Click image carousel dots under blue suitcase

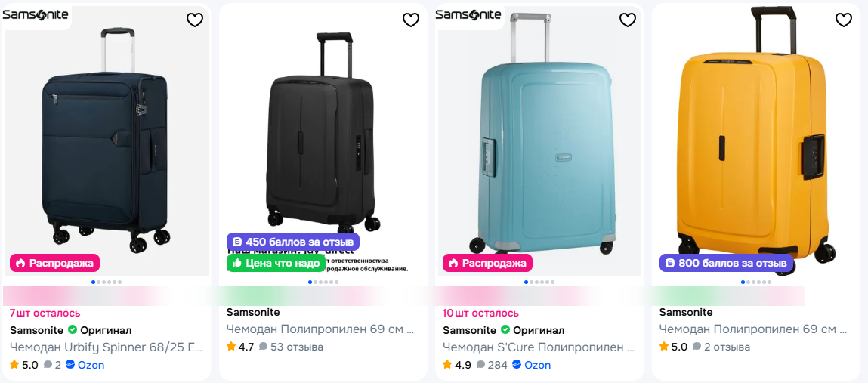pyautogui.click(x=539, y=282)
